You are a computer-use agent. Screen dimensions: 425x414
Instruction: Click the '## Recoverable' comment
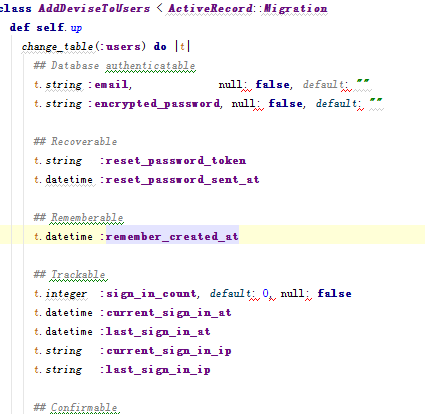coord(75,141)
